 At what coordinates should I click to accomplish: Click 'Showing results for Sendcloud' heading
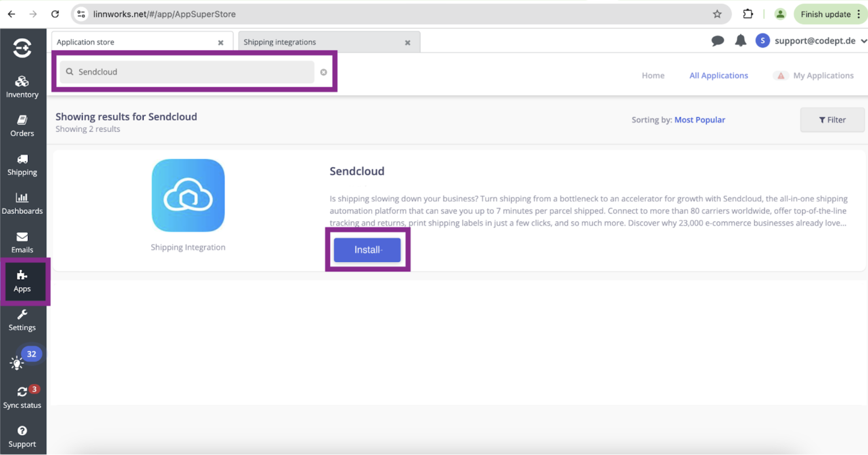point(126,116)
